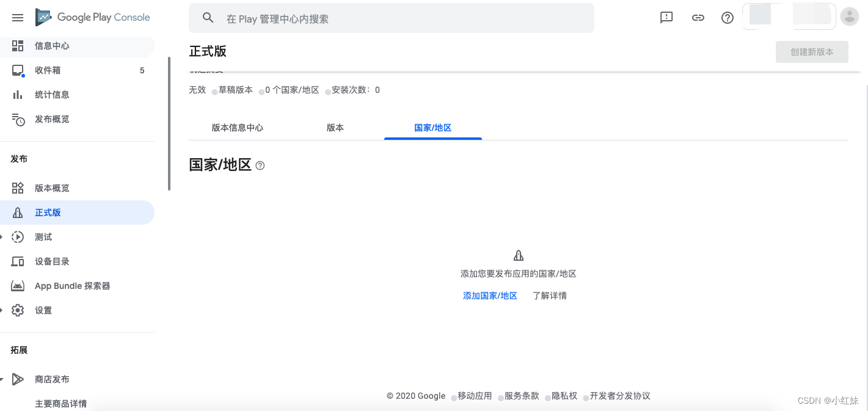Open the 服务条款 footer link
The height and width of the screenshot is (411, 868).
click(522, 396)
